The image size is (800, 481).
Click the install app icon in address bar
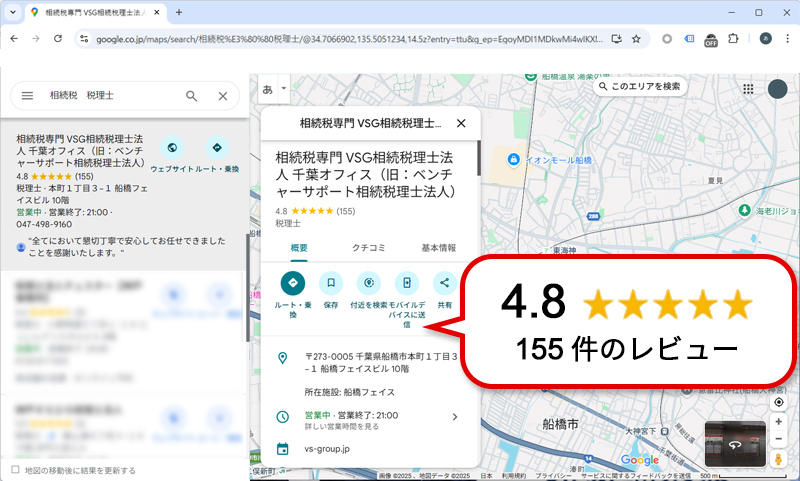616,39
